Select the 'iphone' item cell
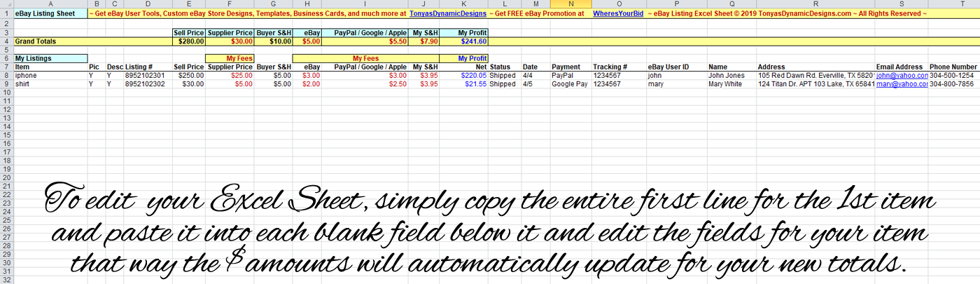Image resolution: width=980 pixels, height=284 pixels. tap(50, 75)
